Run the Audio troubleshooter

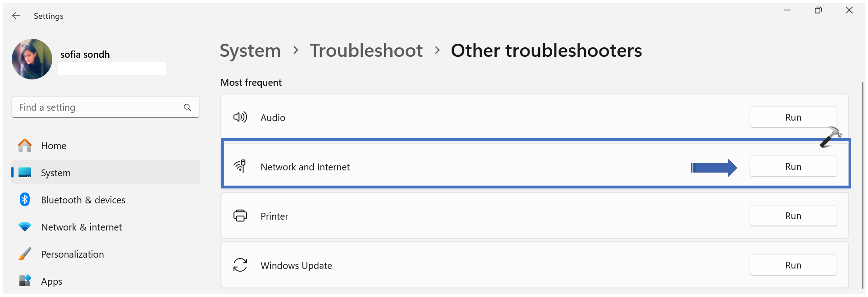pos(793,117)
